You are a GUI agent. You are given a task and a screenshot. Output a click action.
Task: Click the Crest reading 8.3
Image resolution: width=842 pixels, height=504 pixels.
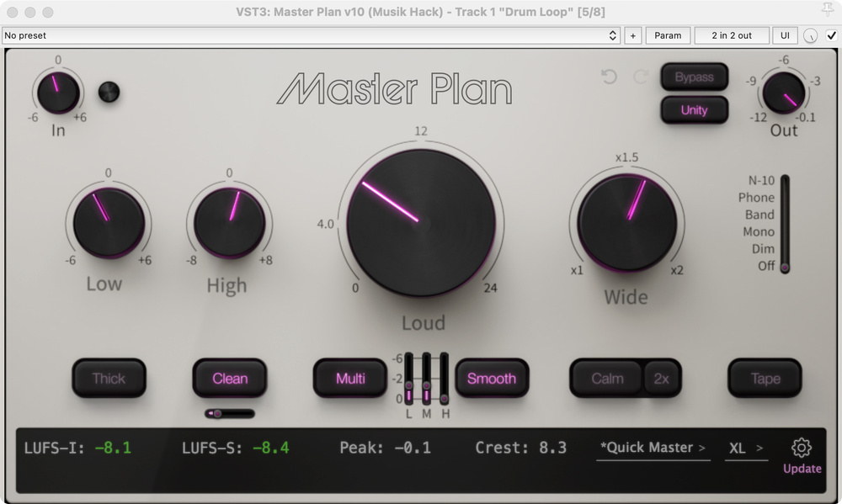(x=553, y=448)
